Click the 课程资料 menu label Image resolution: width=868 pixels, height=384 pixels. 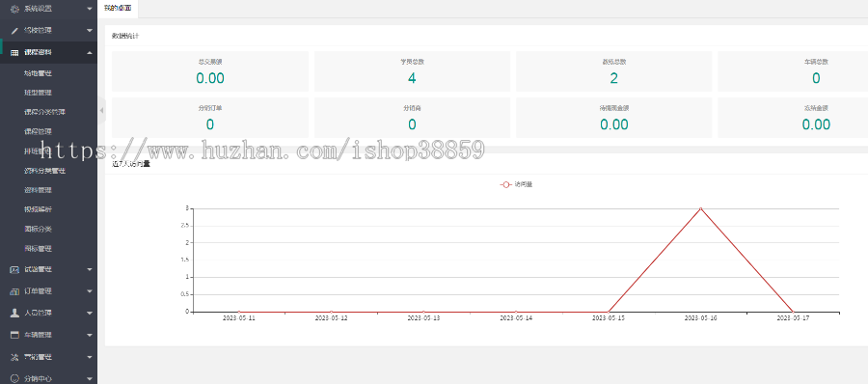39,53
